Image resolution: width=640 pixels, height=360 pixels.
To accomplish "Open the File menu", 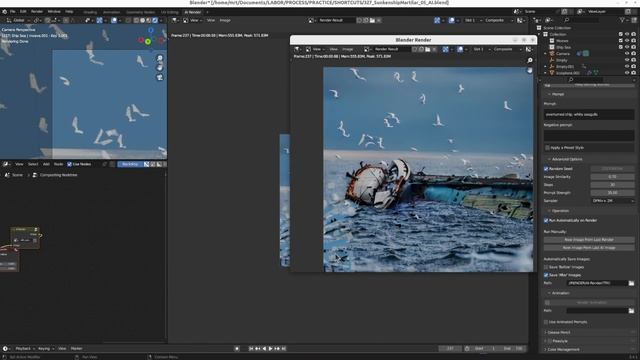I will coord(12,11).
